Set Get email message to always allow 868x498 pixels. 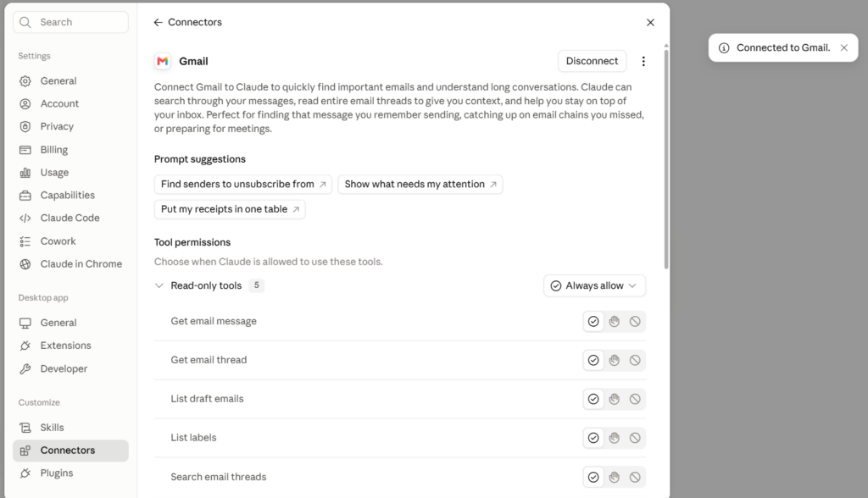tap(593, 322)
